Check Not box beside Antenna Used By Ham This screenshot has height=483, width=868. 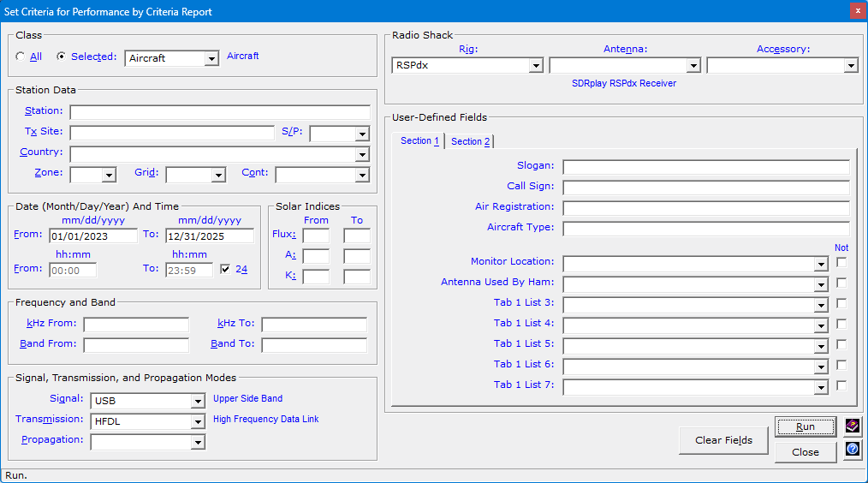[841, 283]
